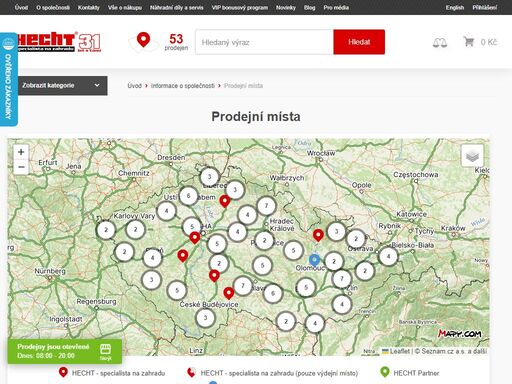
Task: Click the map zoom in plus button
Action: [x=21, y=152]
